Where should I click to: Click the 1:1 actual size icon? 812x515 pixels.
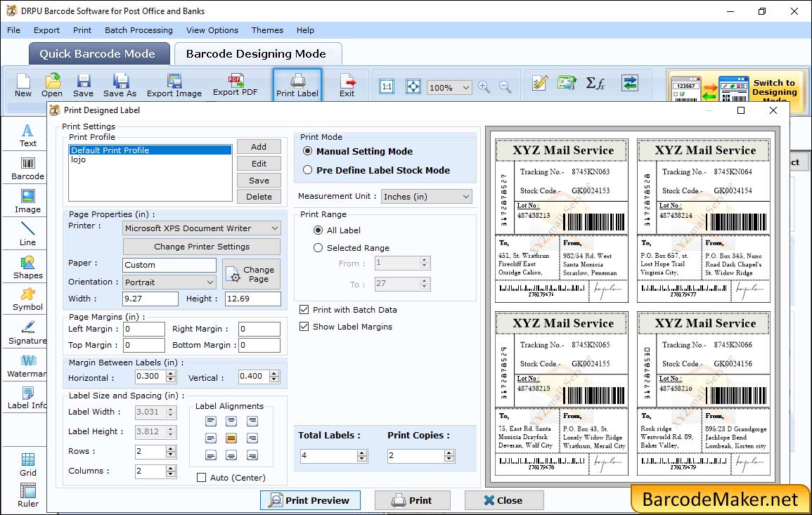387,86
